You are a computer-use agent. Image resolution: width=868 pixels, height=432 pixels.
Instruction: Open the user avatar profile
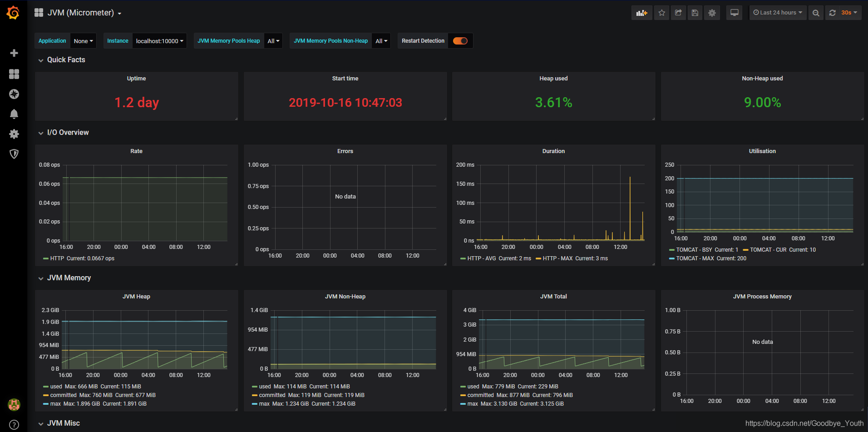pos(14,404)
